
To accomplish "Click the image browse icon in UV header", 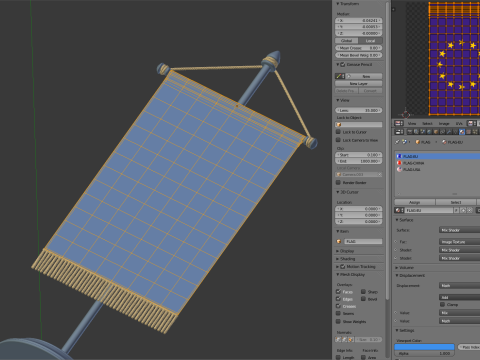I will pos(471,123).
